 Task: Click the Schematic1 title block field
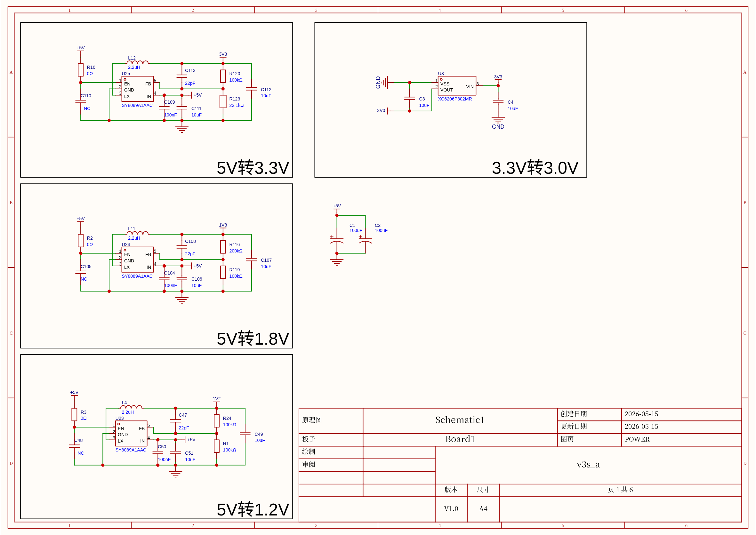460,420
